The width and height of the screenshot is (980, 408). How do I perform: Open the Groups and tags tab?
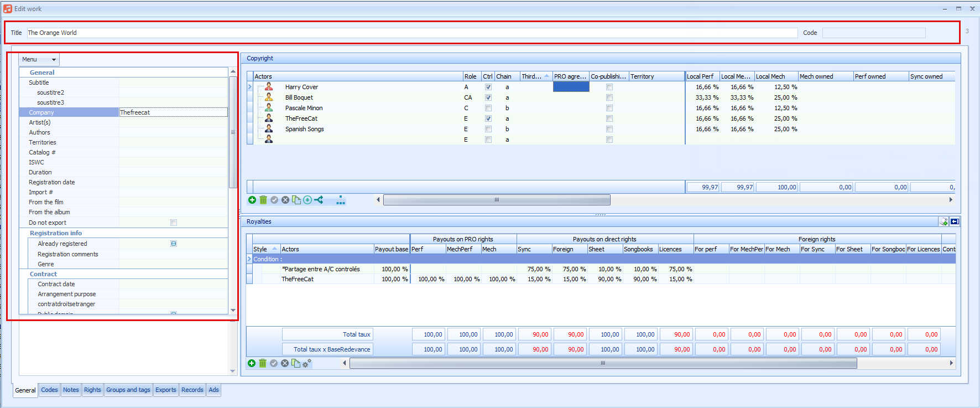(x=128, y=390)
